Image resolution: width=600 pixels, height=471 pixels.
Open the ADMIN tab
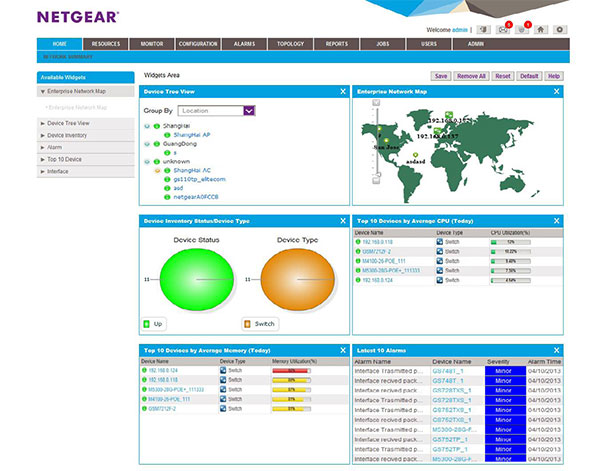(475, 44)
